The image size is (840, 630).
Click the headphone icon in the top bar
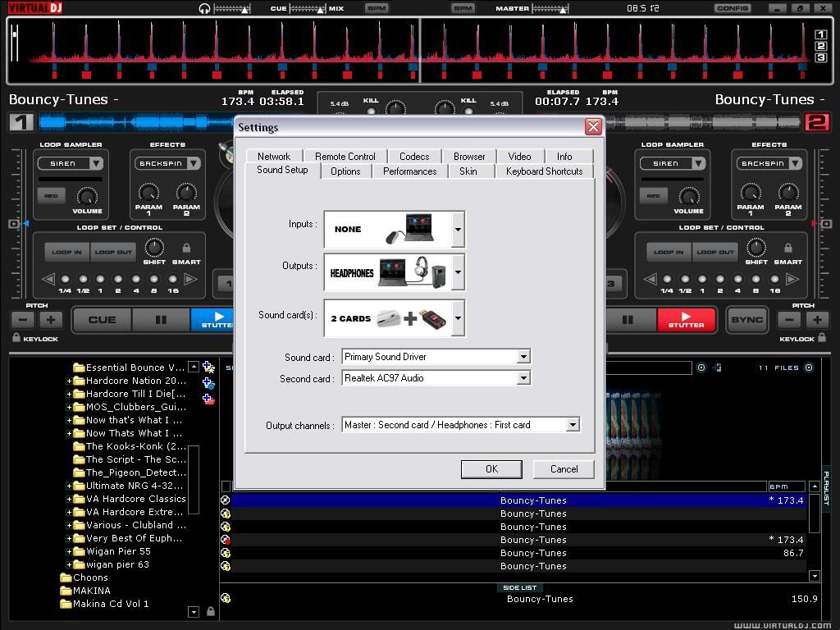point(204,8)
